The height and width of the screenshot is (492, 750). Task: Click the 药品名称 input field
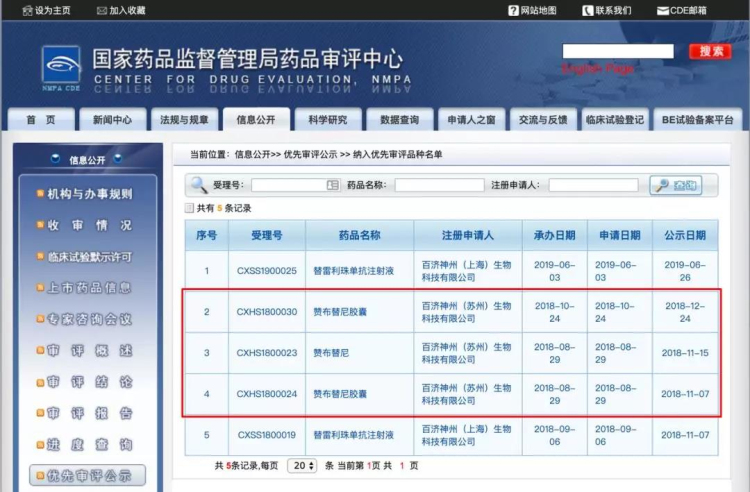point(439,185)
